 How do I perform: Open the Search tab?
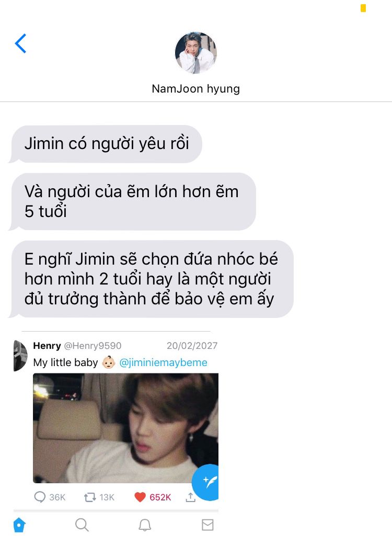pos(82,525)
